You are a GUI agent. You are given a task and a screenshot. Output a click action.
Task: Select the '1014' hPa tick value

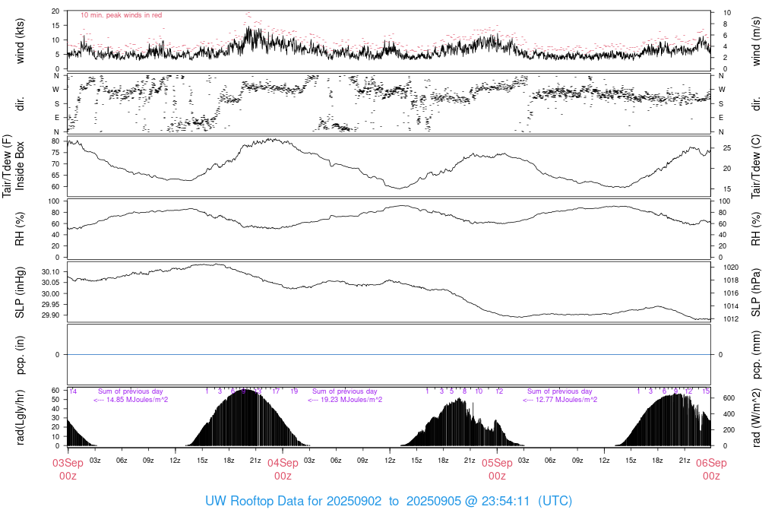click(x=732, y=306)
